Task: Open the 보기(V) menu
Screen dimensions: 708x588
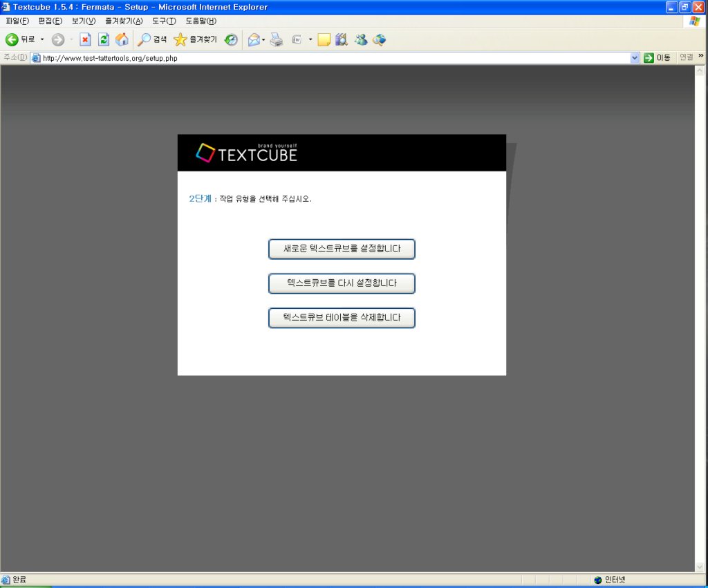Action: pos(84,21)
